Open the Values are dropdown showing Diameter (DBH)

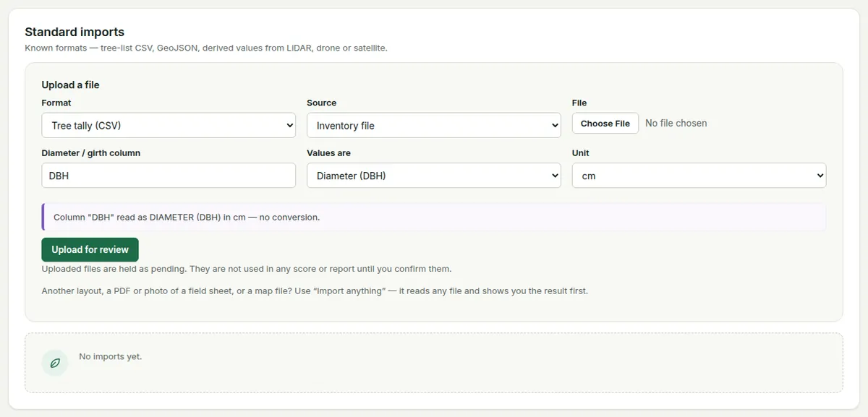(x=434, y=176)
